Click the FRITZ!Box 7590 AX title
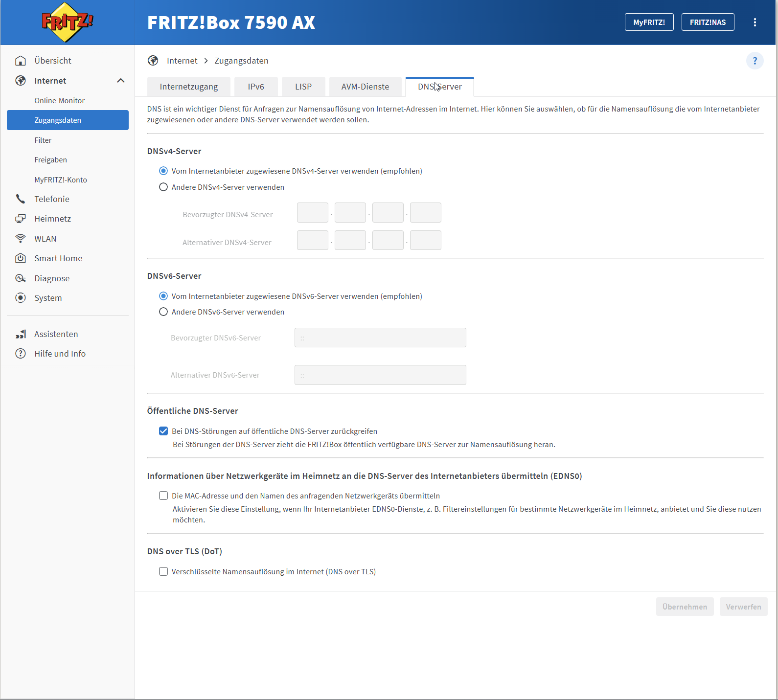Image resolution: width=778 pixels, height=700 pixels. (x=231, y=23)
